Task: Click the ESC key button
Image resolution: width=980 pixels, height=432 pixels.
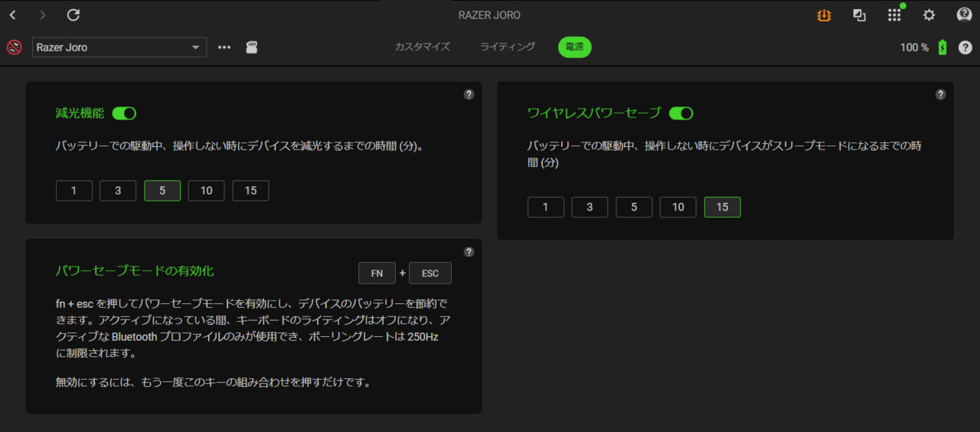Action: click(430, 273)
